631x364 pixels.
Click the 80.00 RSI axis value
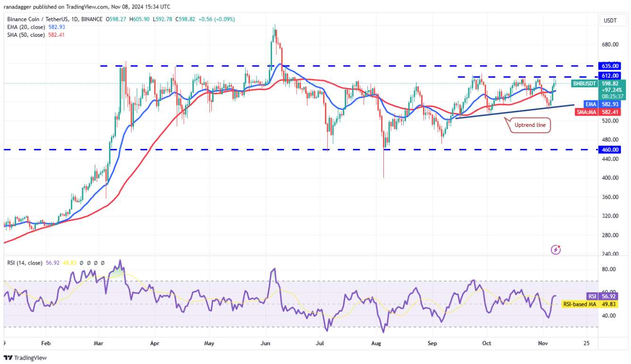[608, 270]
